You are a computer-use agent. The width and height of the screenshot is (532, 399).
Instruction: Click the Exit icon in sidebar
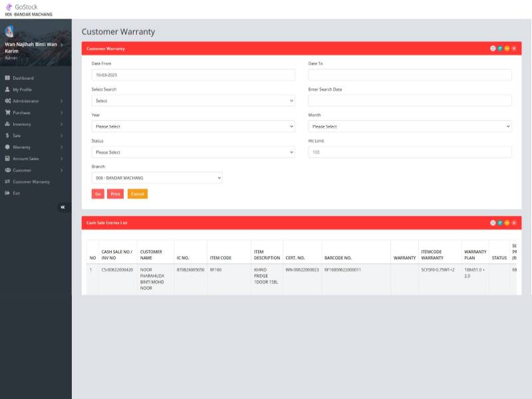click(7, 193)
